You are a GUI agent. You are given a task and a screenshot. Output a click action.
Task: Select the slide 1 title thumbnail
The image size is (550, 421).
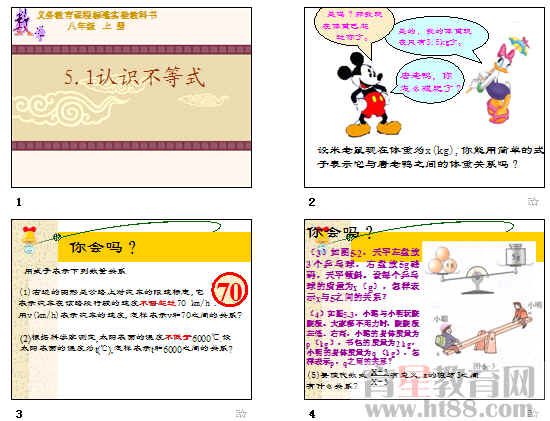[x=132, y=98]
